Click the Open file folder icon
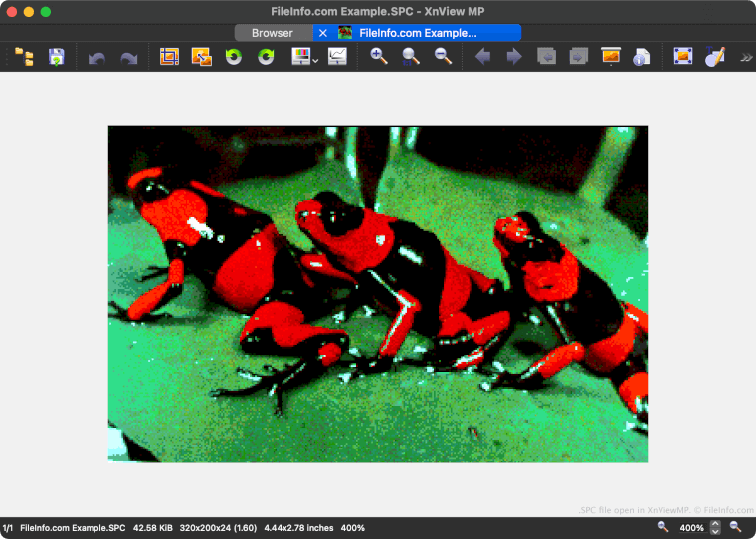The width and height of the screenshot is (756, 539). click(25, 57)
